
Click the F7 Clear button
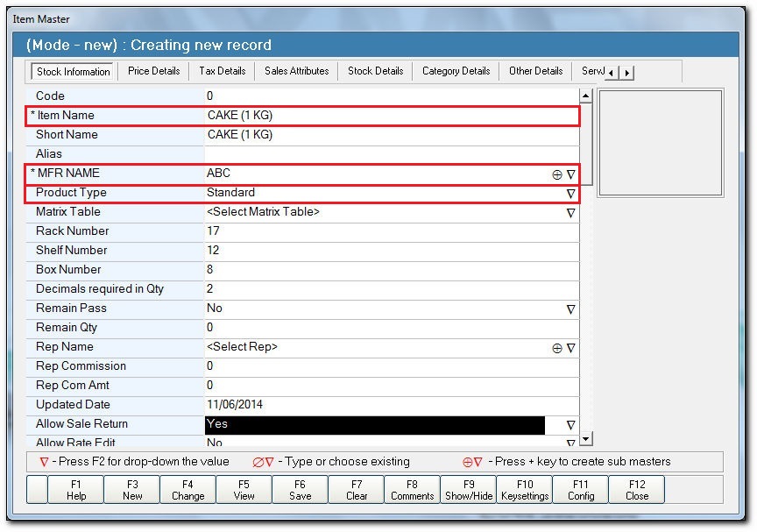click(x=357, y=490)
